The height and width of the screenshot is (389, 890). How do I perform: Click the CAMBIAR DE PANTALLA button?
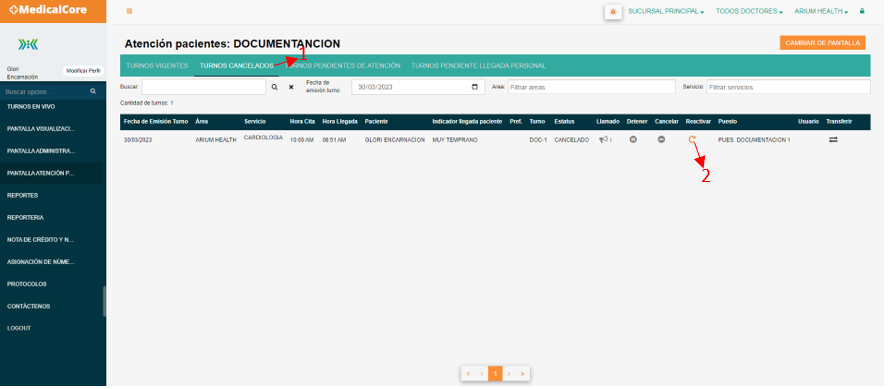tap(822, 43)
